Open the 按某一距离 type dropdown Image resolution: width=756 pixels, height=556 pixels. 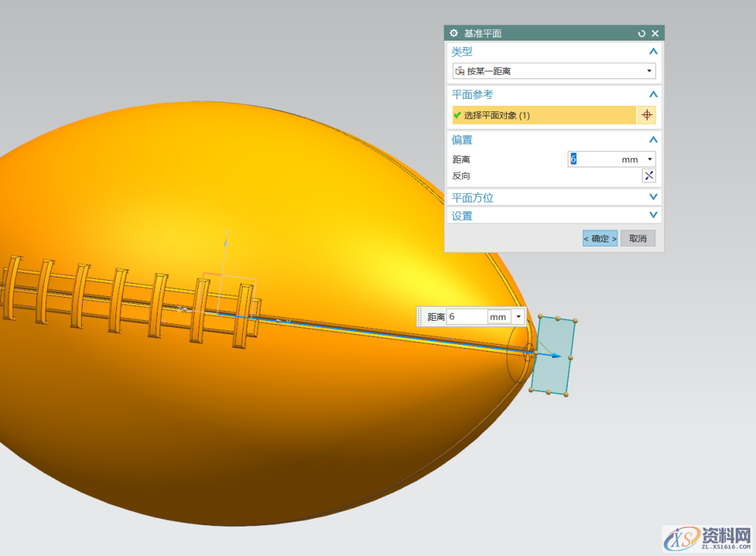[x=649, y=71]
